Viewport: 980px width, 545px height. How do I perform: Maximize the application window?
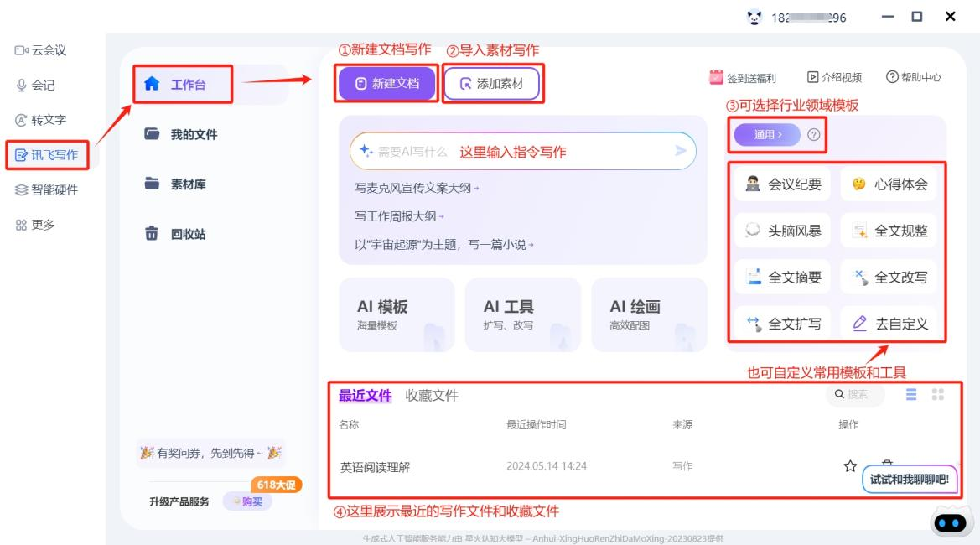tap(917, 16)
